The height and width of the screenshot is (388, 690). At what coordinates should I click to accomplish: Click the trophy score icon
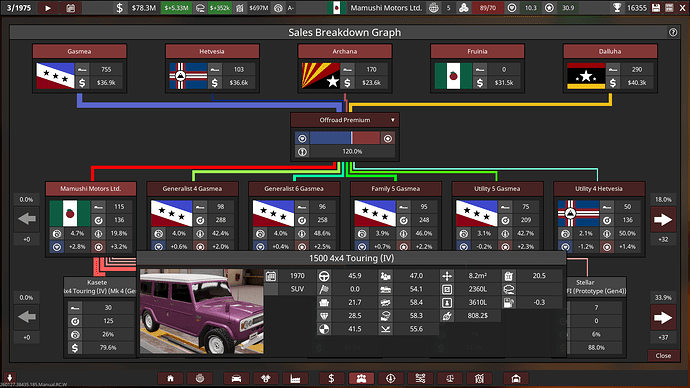tap(617, 8)
